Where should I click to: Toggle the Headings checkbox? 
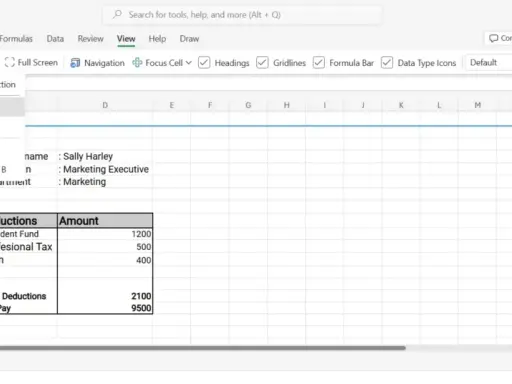204,62
